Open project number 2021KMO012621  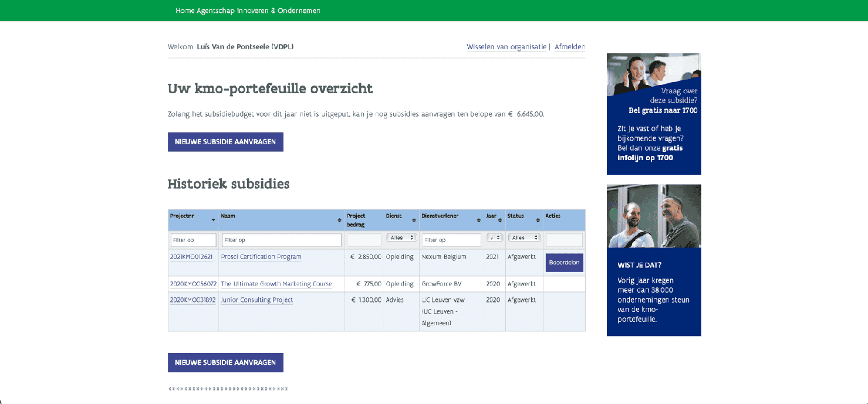[191, 257]
